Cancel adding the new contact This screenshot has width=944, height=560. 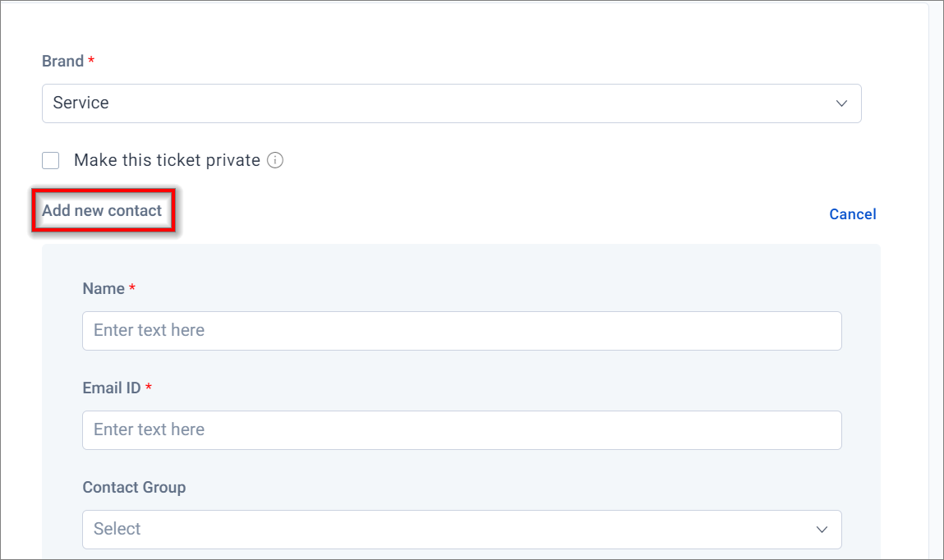[x=853, y=214]
